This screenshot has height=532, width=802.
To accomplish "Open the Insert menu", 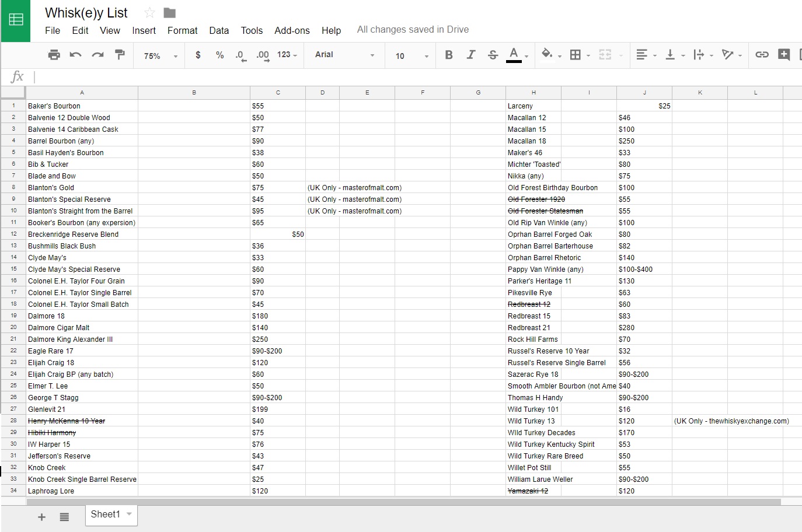I will [x=144, y=30].
